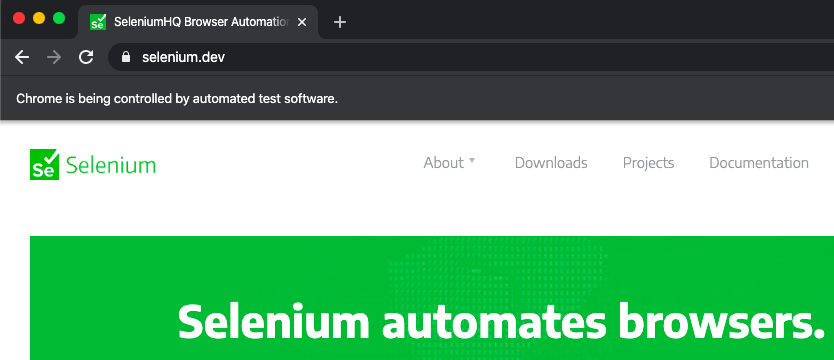Open a new tab with the plus button
Screen dimensions: 834x360
pos(339,22)
